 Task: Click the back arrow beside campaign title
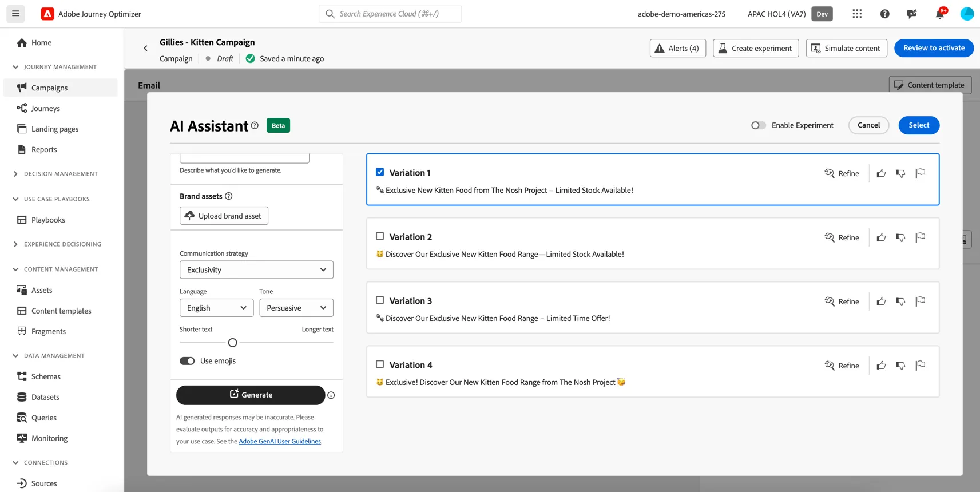click(x=145, y=49)
